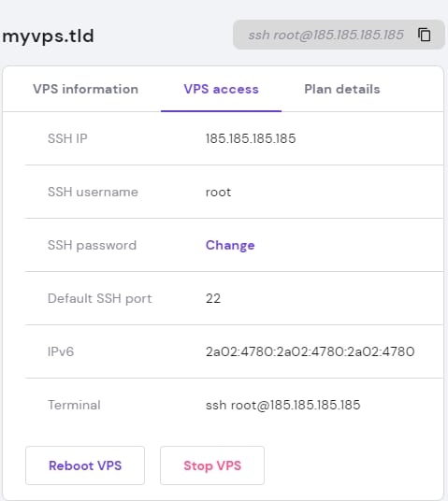Click the SSH IP value 185.185.185.185
The image size is (448, 501).
pos(251,138)
